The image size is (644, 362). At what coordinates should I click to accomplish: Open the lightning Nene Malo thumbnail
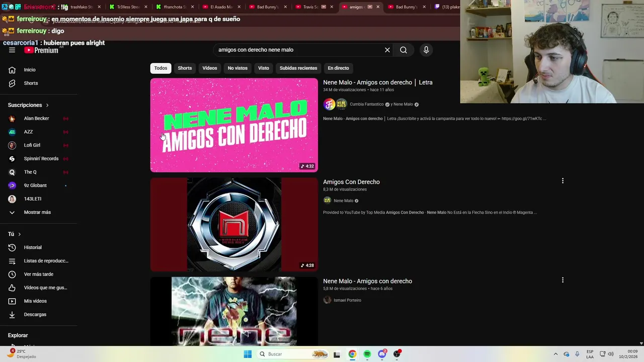(x=234, y=311)
